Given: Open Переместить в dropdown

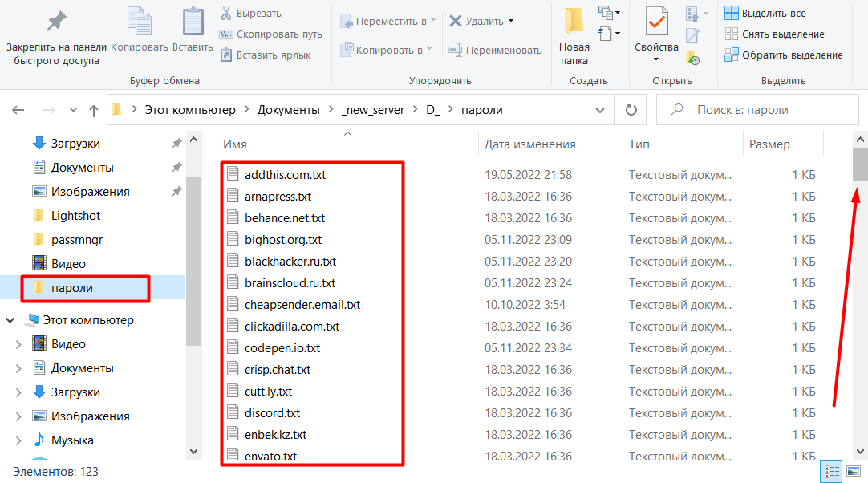Looking at the screenshot, I should point(387,21).
